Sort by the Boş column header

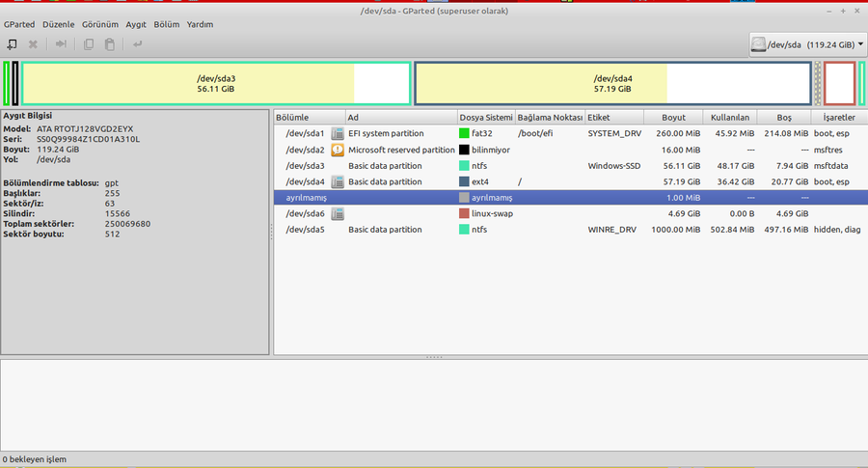click(x=784, y=118)
